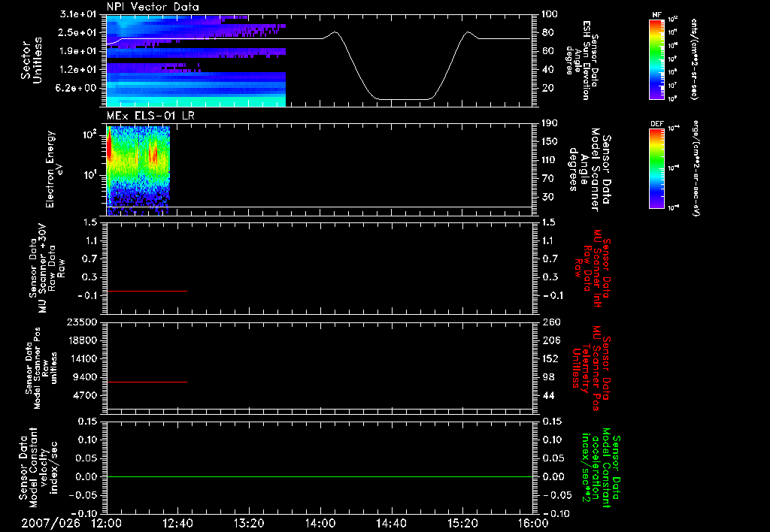
Task: Click the 98 telemetry tick value
Action: 548,377
